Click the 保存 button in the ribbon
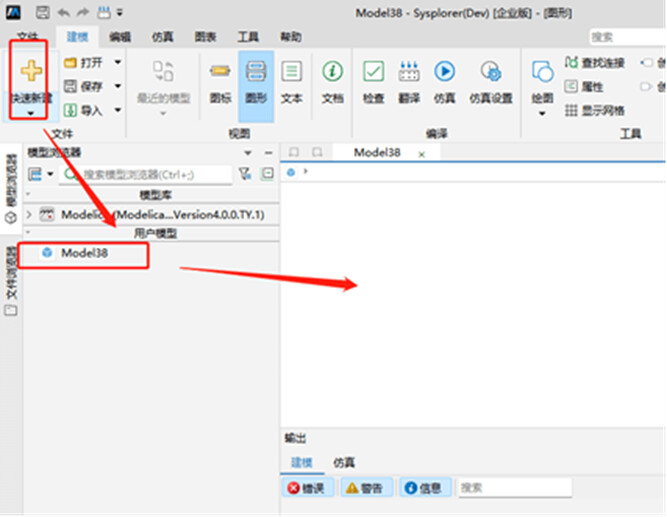This screenshot has height=517, width=667. 83,86
